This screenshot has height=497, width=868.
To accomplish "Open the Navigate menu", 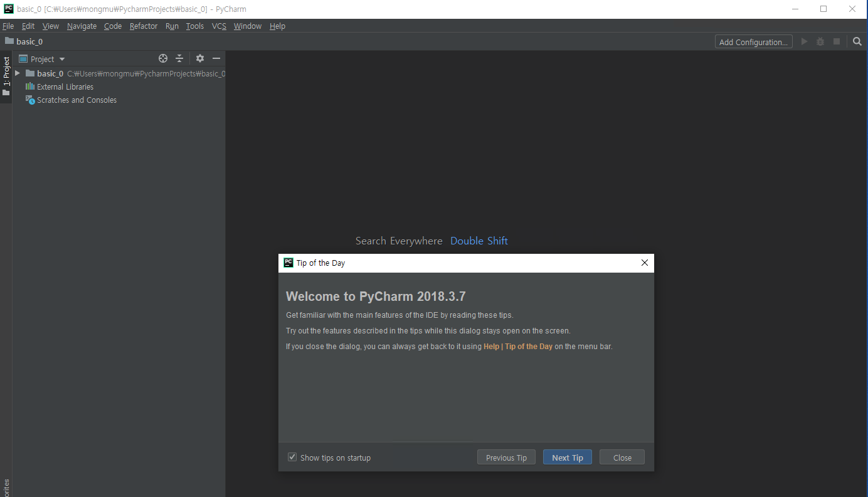I will [82, 26].
